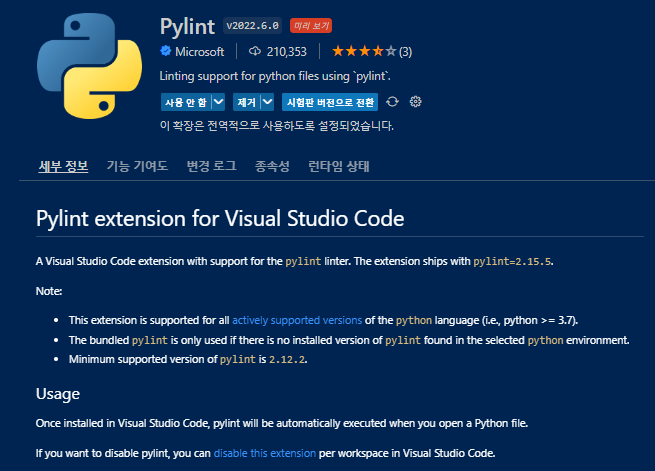Click the 미리 보기 preview badge
The height and width of the screenshot is (471, 655).
(311, 26)
